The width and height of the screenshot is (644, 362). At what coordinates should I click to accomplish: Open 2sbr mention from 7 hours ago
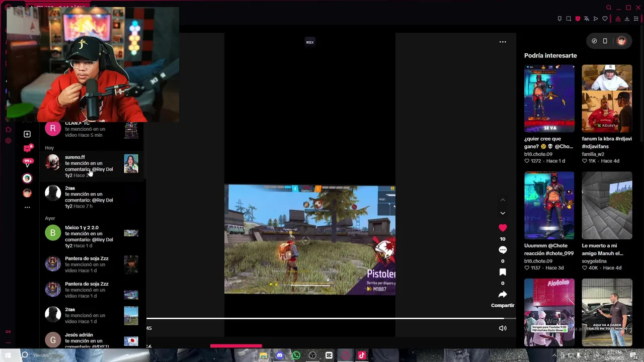(x=92, y=197)
